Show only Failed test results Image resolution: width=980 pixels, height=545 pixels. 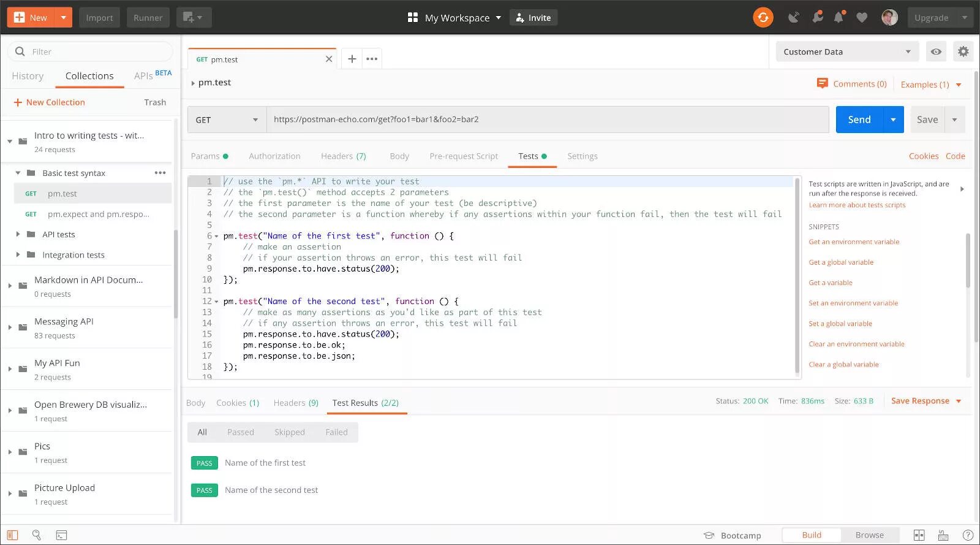pyautogui.click(x=337, y=432)
